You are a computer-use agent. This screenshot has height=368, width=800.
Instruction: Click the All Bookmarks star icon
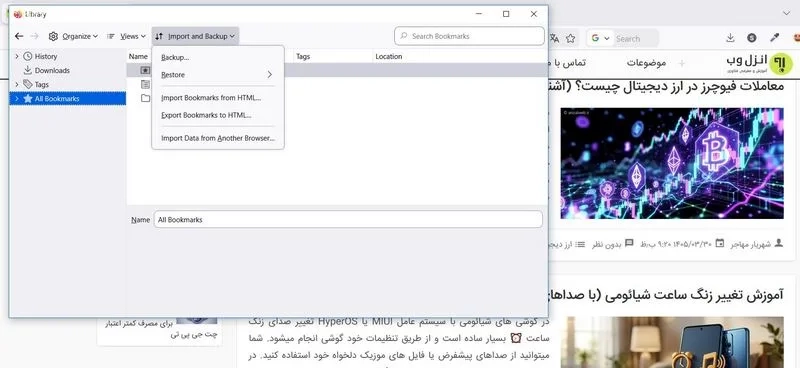click(x=28, y=99)
